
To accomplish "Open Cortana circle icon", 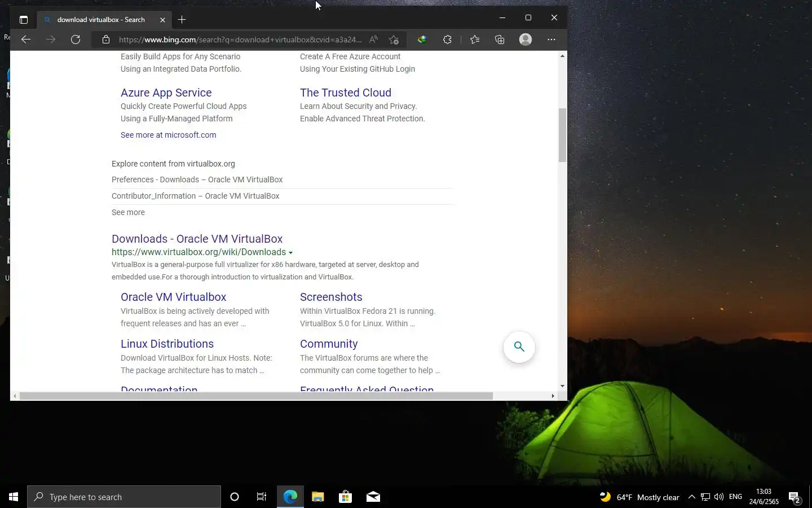I will [x=235, y=497].
